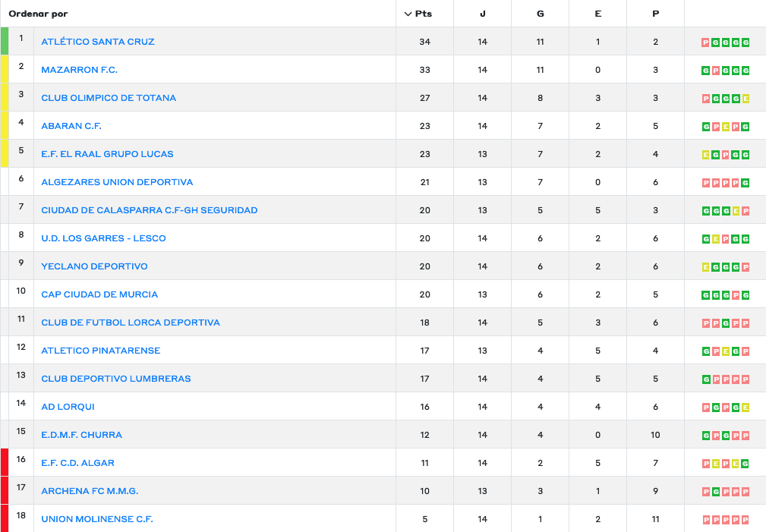
Task: Click the yellow E badge in Yeclano Deportivo row
Action: pyautogui.click(x=706, y=267)
